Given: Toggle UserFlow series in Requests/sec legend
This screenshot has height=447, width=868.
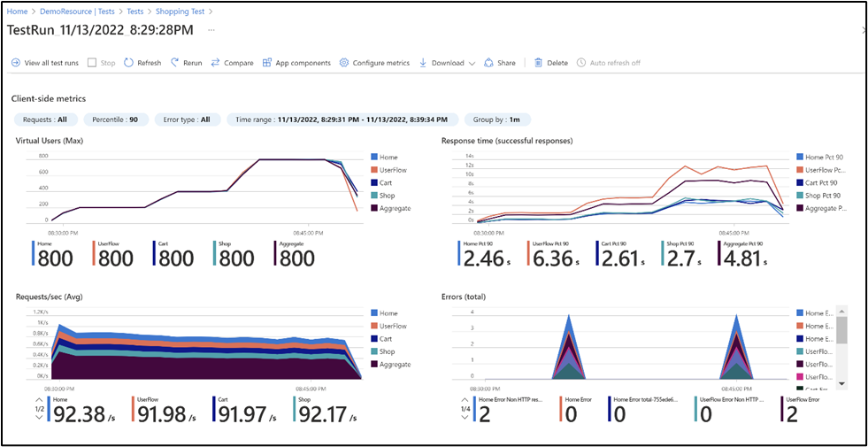Looking at the screenshot, I should pyautogui.click(x=389, y=326).
